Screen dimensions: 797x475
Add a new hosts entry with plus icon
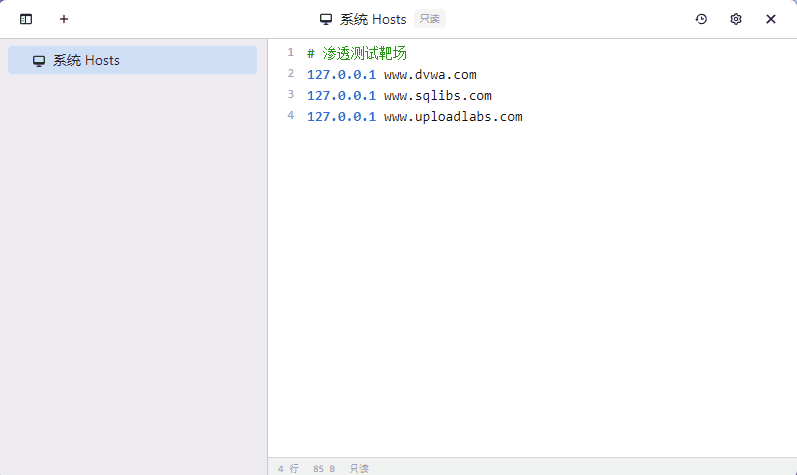64,19
